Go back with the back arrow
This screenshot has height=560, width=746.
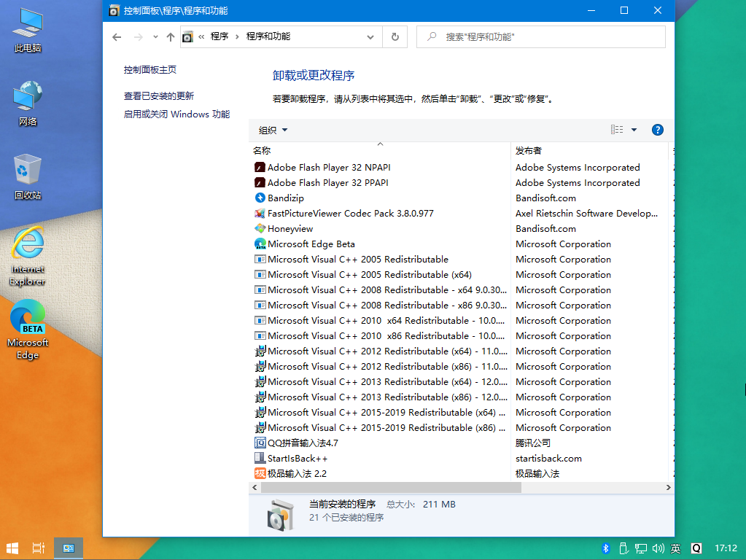pyautogui.click(x=117, y=36)
